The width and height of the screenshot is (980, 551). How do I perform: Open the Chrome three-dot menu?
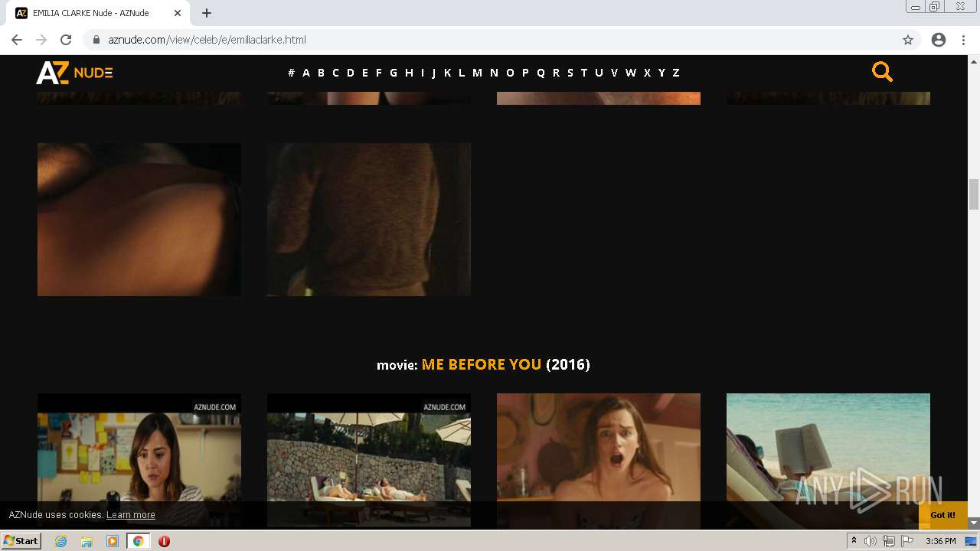click(963, 40)
